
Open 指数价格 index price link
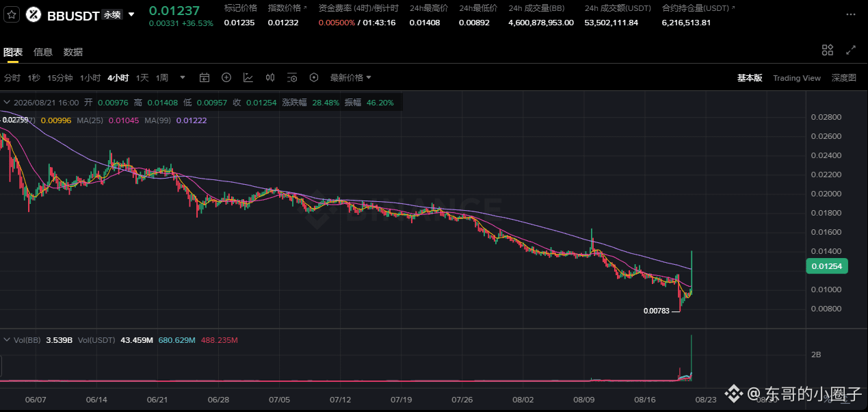287,8
